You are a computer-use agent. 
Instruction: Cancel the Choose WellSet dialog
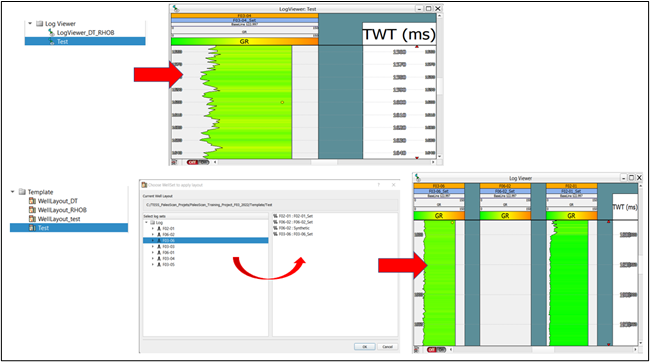(388, 347)
